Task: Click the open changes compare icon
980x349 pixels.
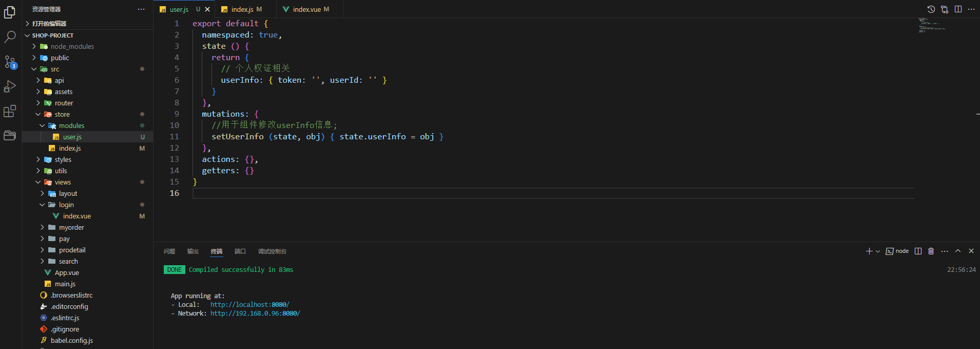Action: click(x=945, y=9)
